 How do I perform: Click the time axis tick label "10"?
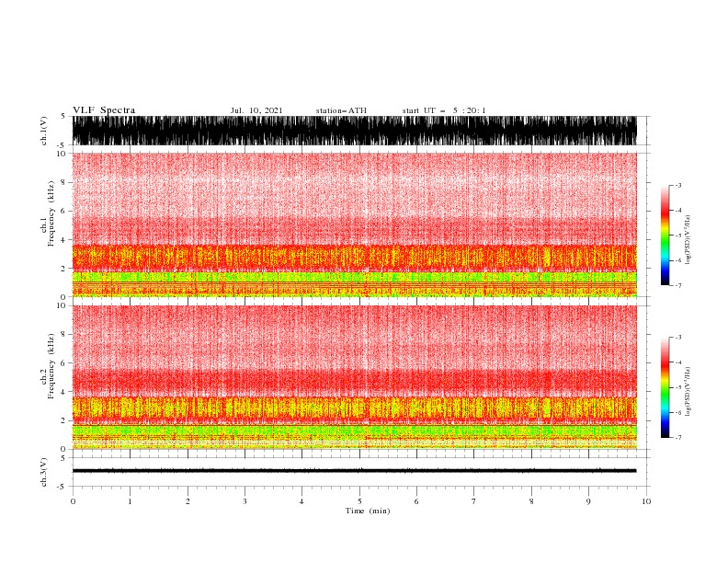point(646,501)
